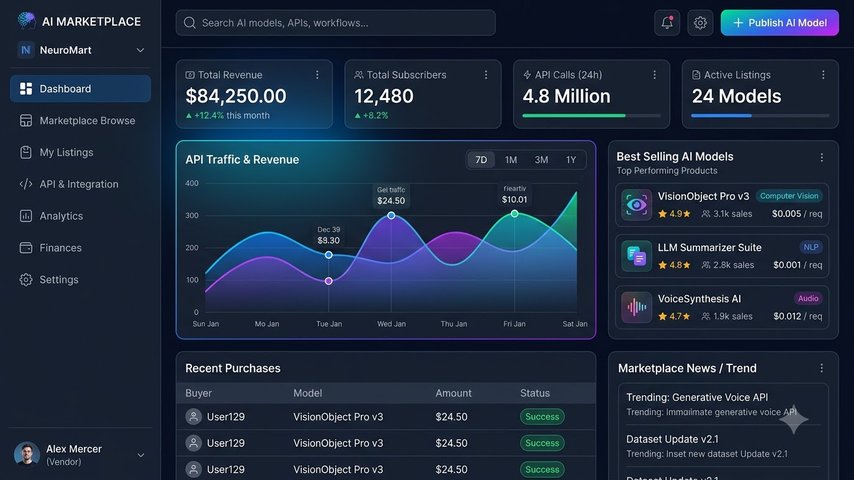The image size is (854, 480).
Task: Click the 12,480 subscribers value
Action: [x=383, y=96]
